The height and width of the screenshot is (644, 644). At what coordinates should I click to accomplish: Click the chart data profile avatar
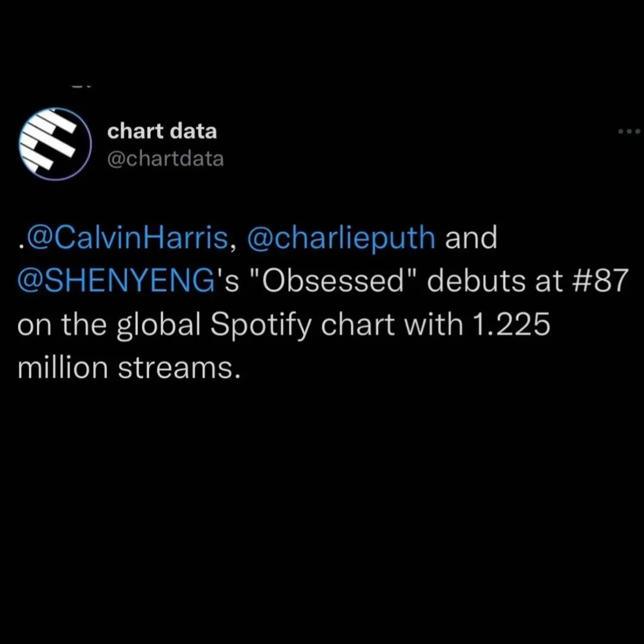(x=55, y=144)
